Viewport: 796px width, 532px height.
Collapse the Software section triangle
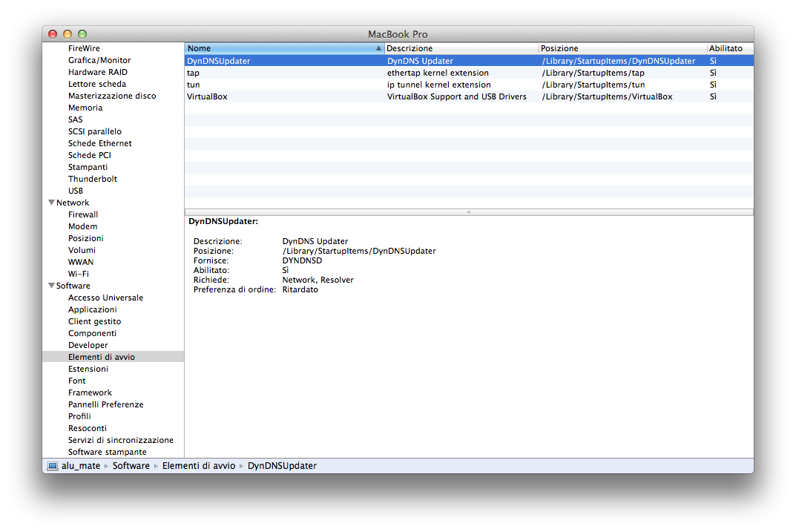pos(51,286)
